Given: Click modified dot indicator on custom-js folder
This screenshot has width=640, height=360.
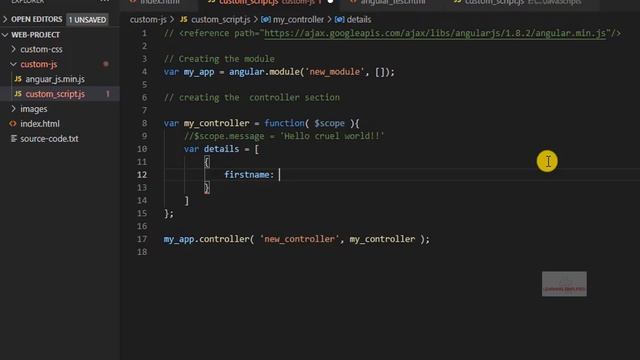Looking at the screenshot, I should tap(106, 64).
